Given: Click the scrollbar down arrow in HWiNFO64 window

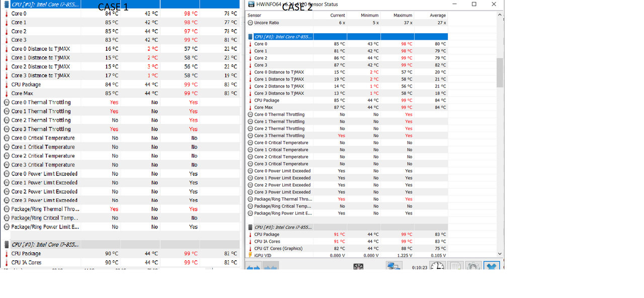Looking at the screenshot, I should coord(500,254).
